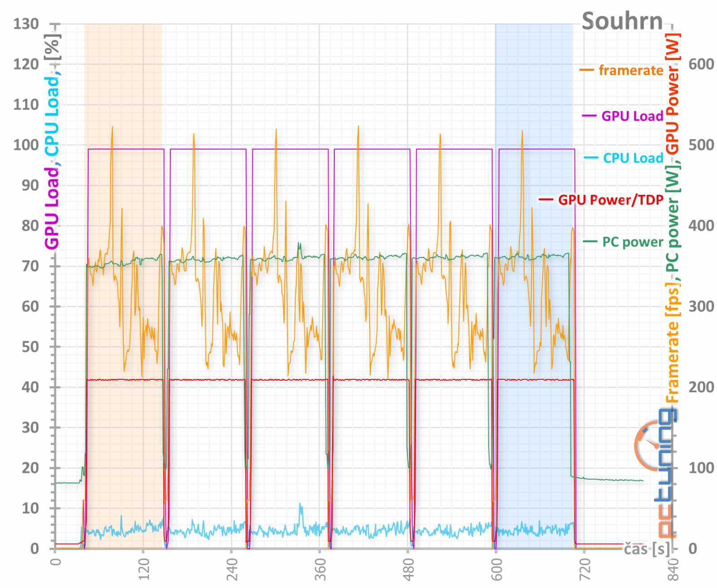
Task: Click the orange framerate legend line swatch
Action: click(587, 70)
